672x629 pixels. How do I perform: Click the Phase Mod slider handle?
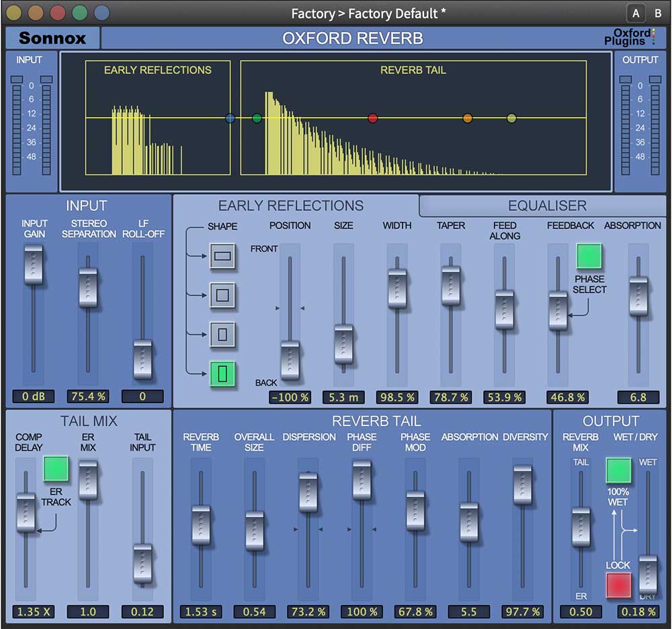click(x=415, y=511)
